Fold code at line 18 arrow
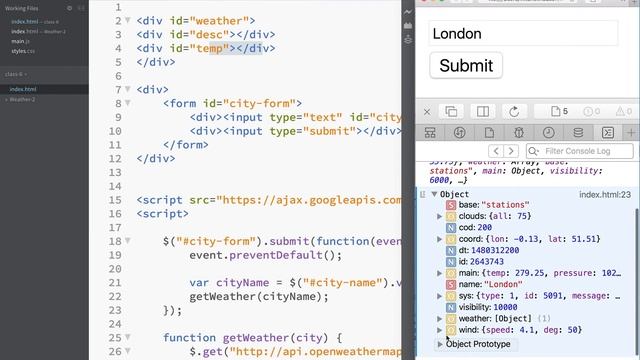Viewport: 640px width, 360px height. (128, 241)
